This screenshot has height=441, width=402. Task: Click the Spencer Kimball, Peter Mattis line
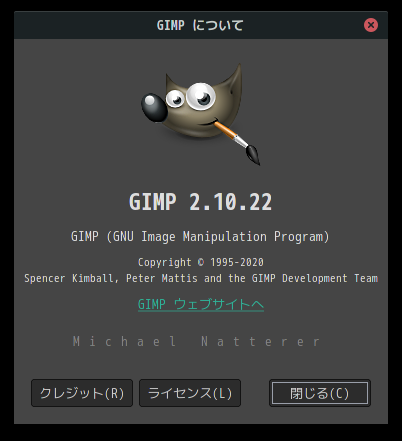[x=201, y=278]
